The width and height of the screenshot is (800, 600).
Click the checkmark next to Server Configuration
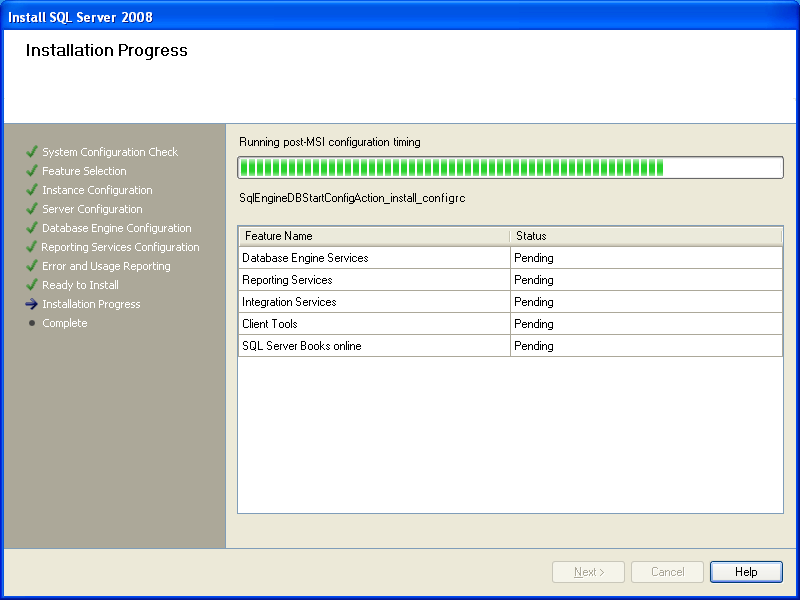pyautogui.click(x=32, y=209)
